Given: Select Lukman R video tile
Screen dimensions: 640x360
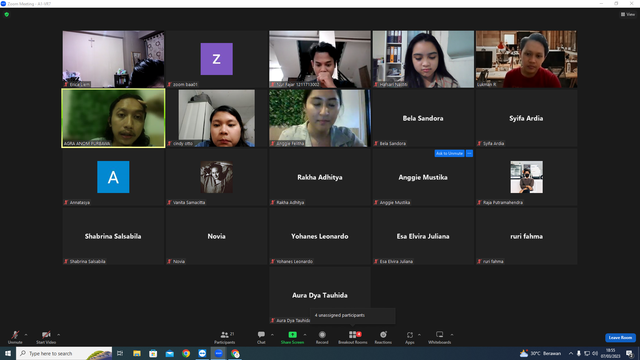Looking at the screenshot, I should 526,59.
